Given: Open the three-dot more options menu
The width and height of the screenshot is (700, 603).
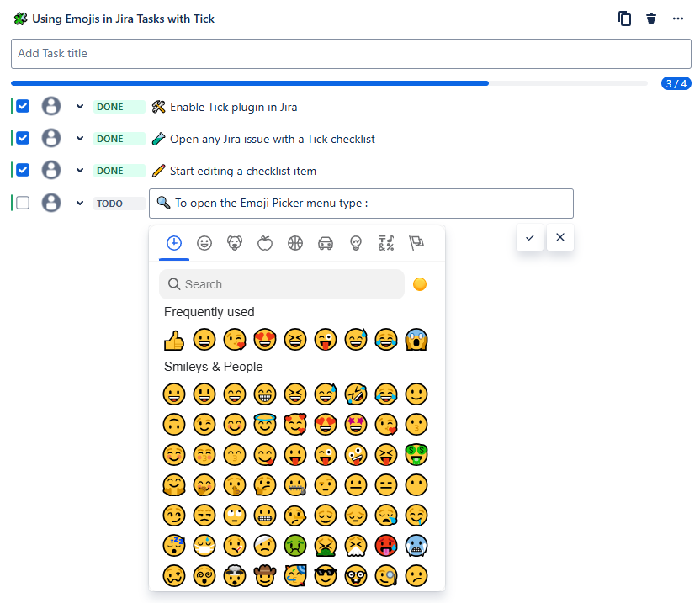Looking at the screenshot, I should click(677, 19).
